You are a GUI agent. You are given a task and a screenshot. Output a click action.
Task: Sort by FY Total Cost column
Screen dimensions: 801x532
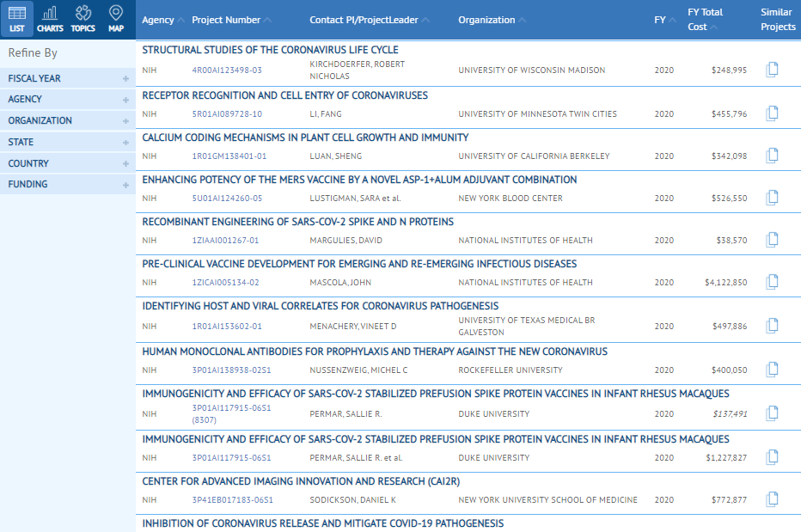click(x=705, y=20)
